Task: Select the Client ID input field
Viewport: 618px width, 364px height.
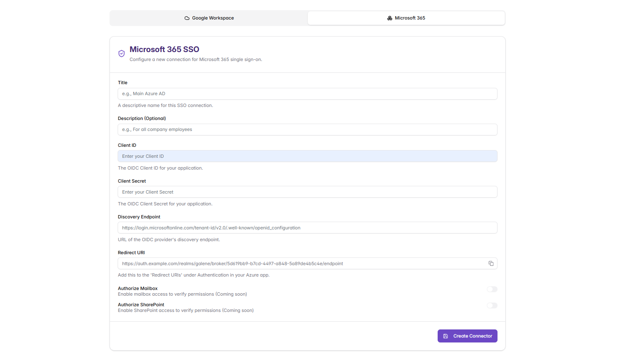Action: pyautogui.click(x=307, y=156)
